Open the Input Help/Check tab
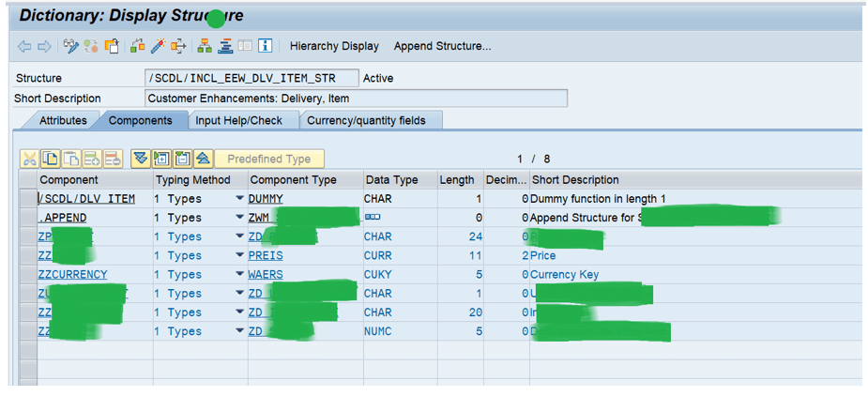Screen dimensions: 868x396 (x=238, y=120)
